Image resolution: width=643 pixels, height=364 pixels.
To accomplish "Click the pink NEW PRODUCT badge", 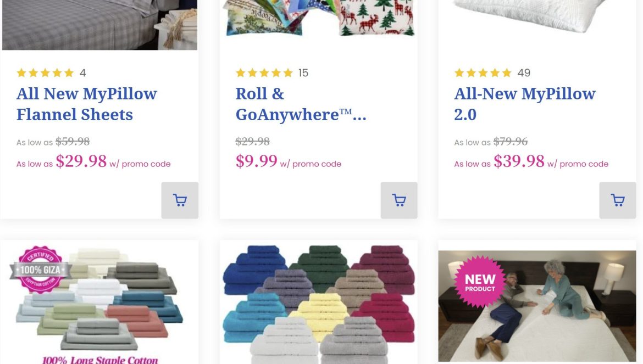I will (480, 282).
